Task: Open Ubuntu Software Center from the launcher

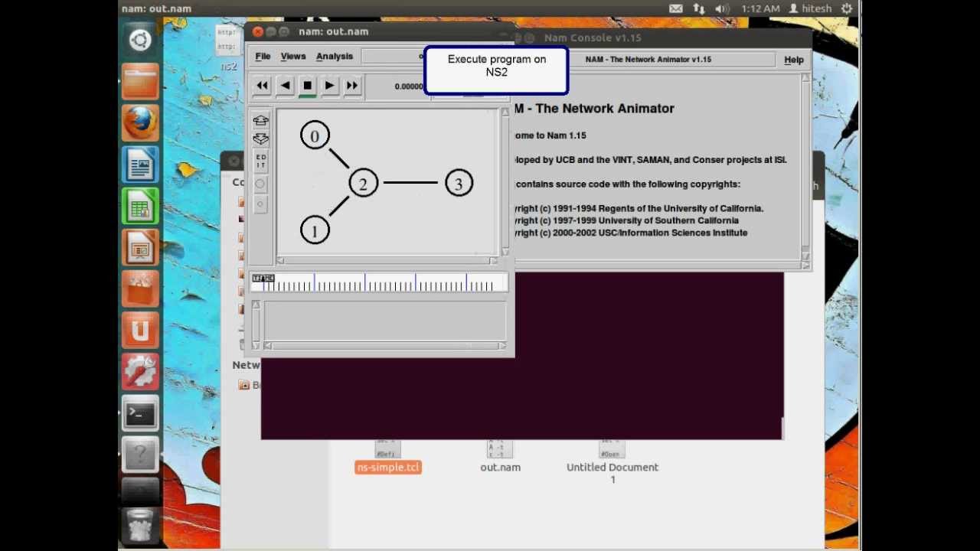Action: pos(140,289)
